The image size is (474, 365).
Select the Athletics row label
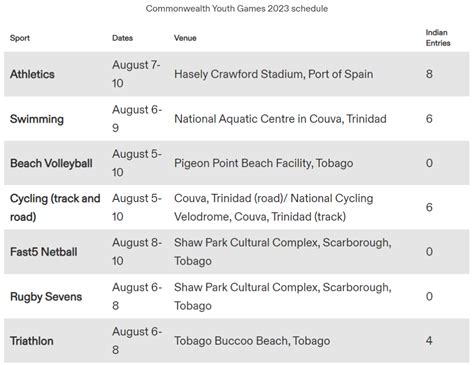[32, 74]
